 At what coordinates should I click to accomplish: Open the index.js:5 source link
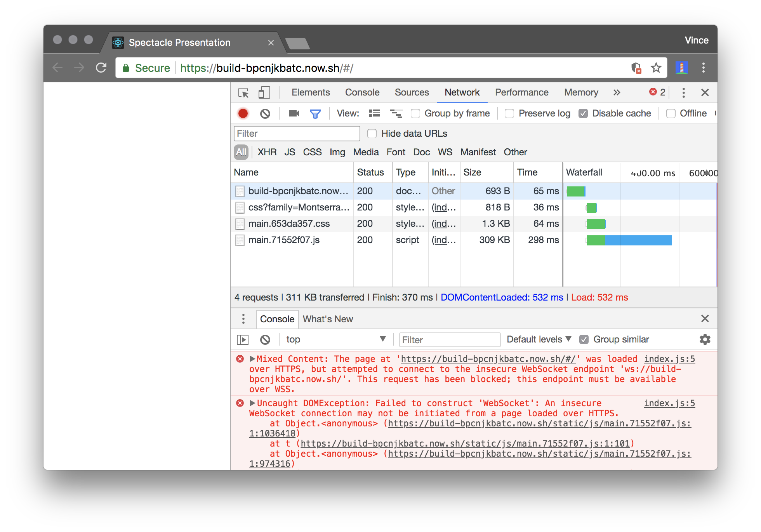tap(669, 359)
